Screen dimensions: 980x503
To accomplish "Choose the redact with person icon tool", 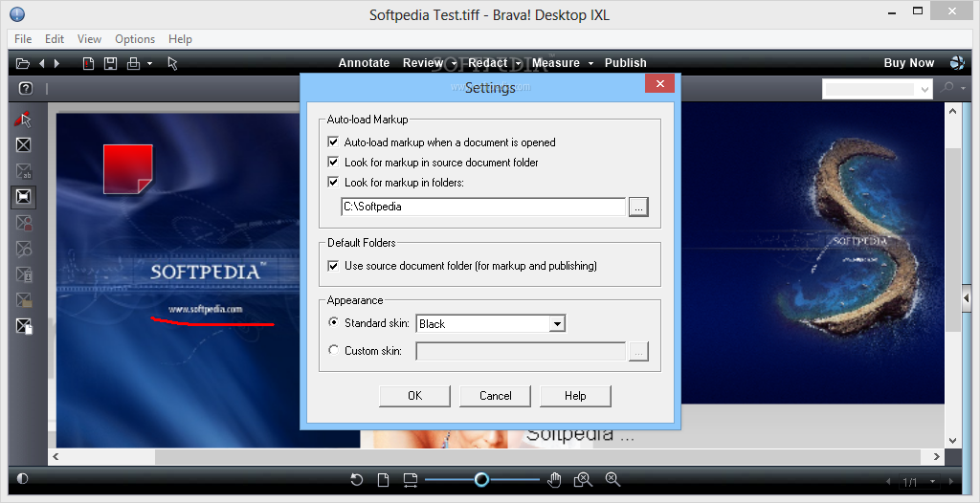I will click(x=23, y=223).
